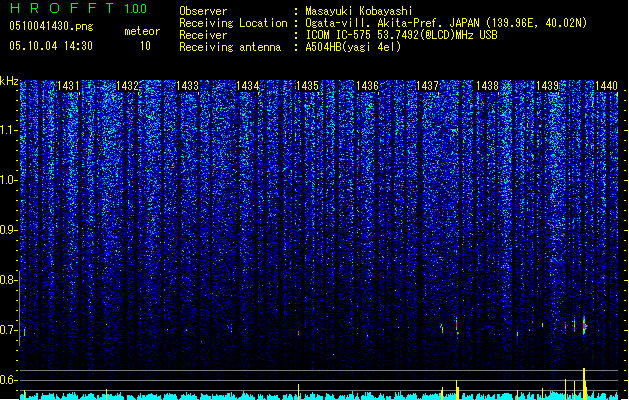Click the 0.7 kHz axis tick label

[8, 330]
